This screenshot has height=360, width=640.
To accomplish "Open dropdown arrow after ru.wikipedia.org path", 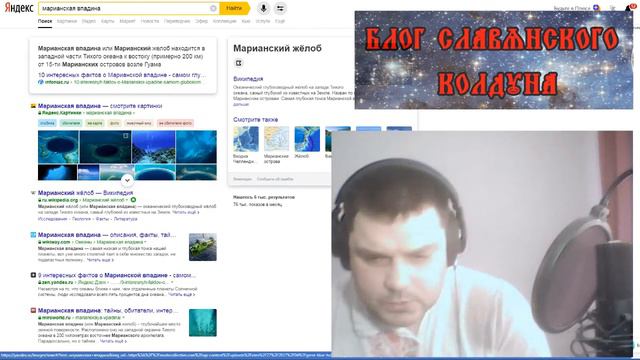I will point(127,200).
